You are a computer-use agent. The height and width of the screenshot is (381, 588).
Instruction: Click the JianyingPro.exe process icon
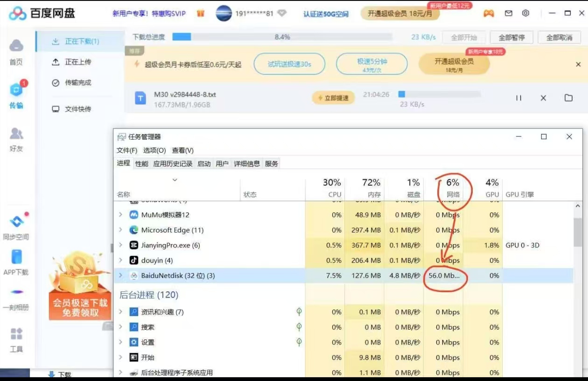[134, 245]
